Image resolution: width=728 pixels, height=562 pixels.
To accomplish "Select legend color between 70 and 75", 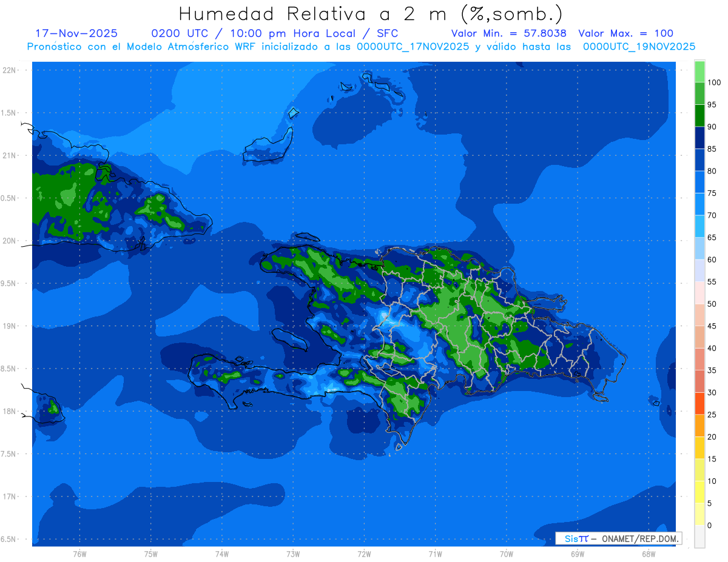I will [699, 204].
